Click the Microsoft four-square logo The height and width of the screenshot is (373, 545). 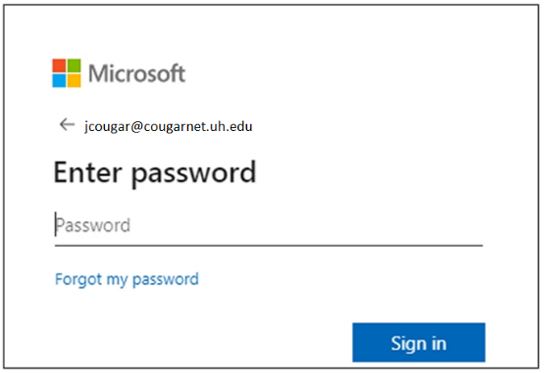67,73
